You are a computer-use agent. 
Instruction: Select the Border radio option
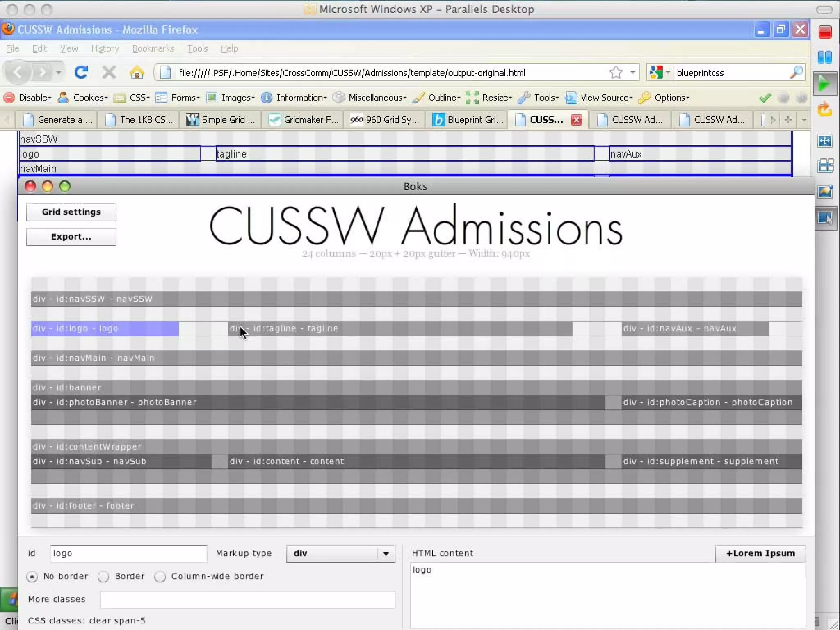tap(103, 577)
